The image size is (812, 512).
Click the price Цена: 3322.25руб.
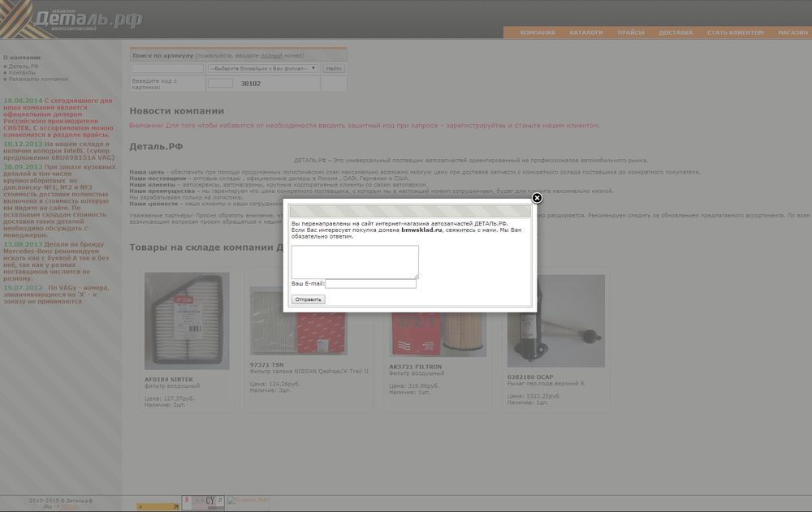(534, 396)
